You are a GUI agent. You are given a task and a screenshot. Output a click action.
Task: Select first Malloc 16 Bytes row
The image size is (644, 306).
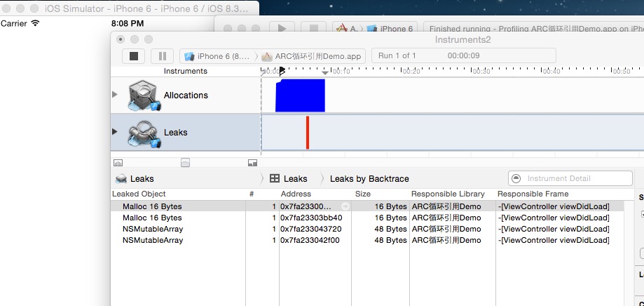(x=367, y=206)
